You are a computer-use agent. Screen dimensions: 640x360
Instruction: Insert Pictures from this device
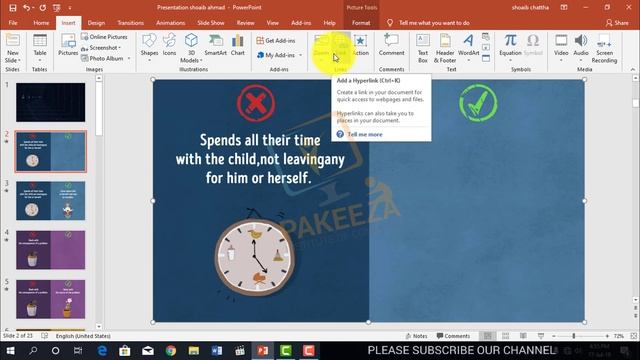[x=68, y=45]
